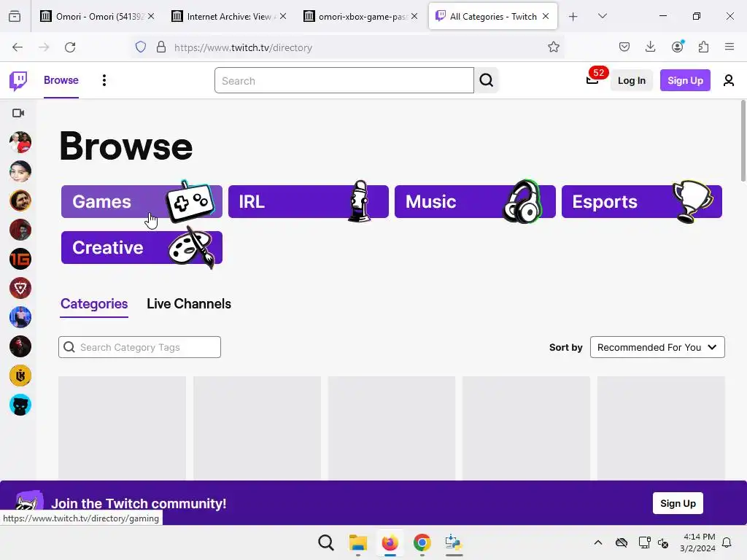
Task: Click the browser address bar URL
Action: tap(243, 47)
